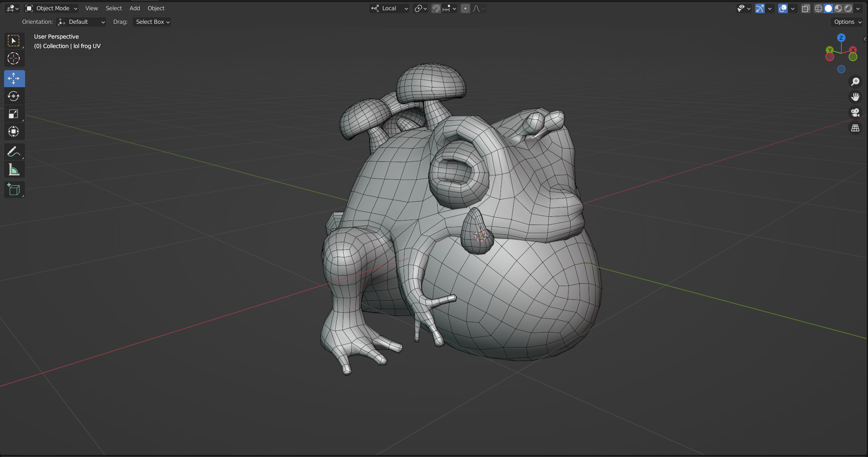Open the Add menu

point(135,8)
